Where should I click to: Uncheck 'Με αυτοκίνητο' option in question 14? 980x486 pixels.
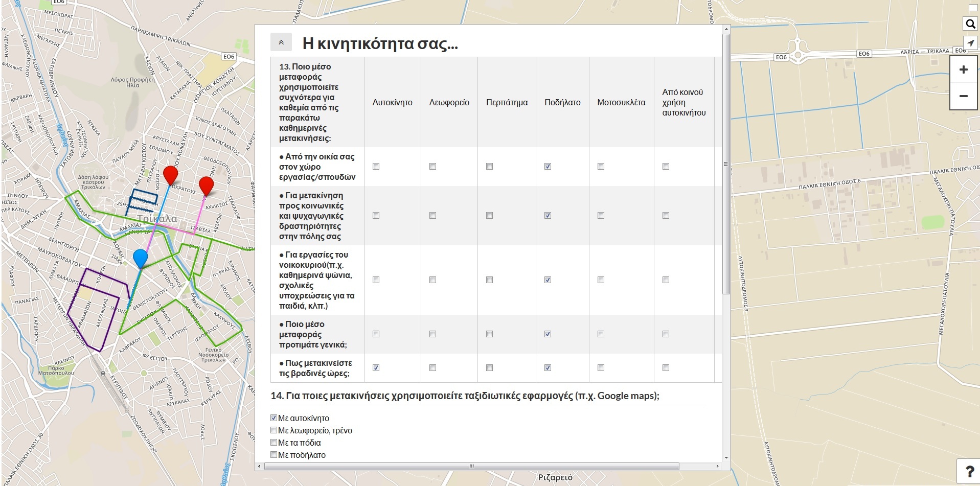[274, 418]
